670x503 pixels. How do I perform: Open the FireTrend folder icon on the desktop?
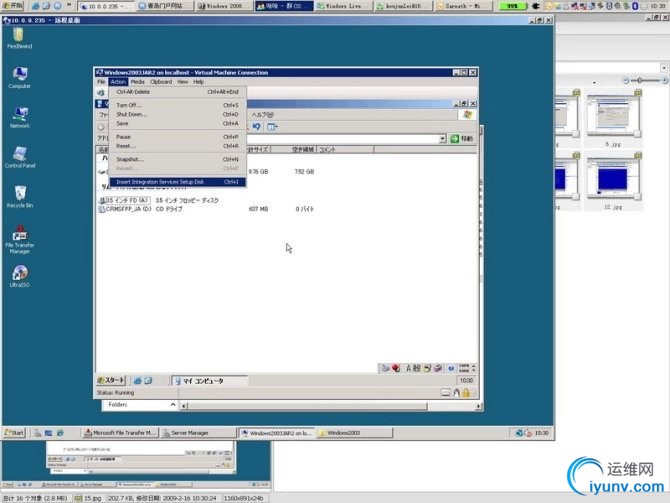[x=19, y=38]
